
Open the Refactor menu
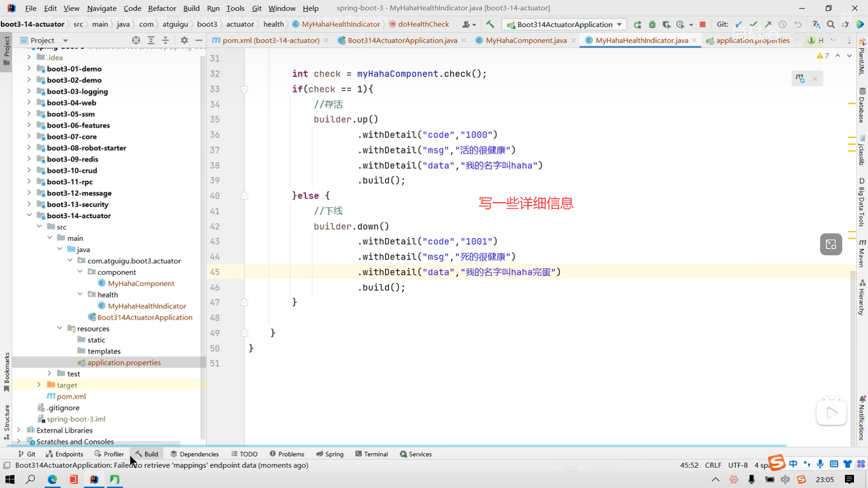162,8
